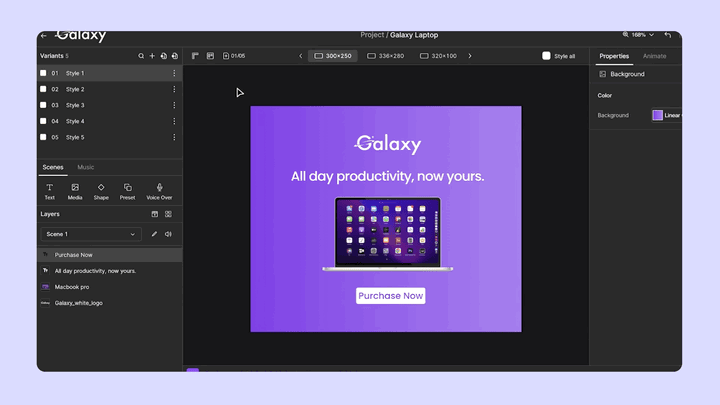The image size is (720, 405).
Task: Select the 300×250 size
Action: click(332, 56)
